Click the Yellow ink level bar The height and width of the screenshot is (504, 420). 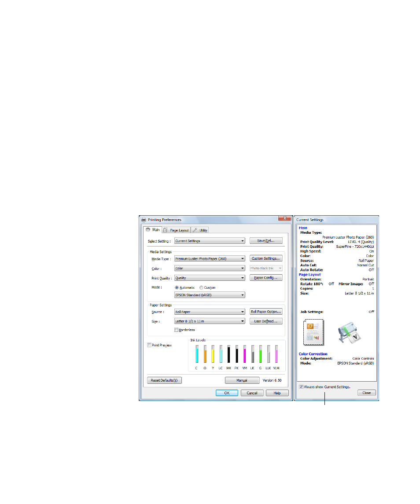(x=213, y=354)
